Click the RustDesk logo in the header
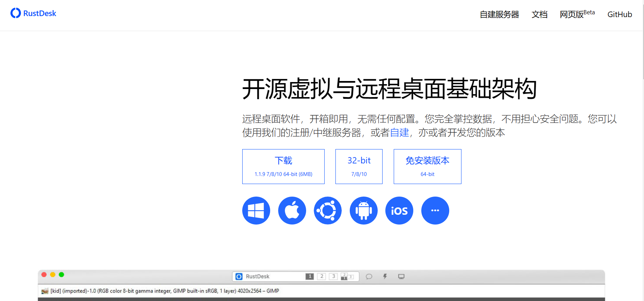644x301 pixels. 34,13
